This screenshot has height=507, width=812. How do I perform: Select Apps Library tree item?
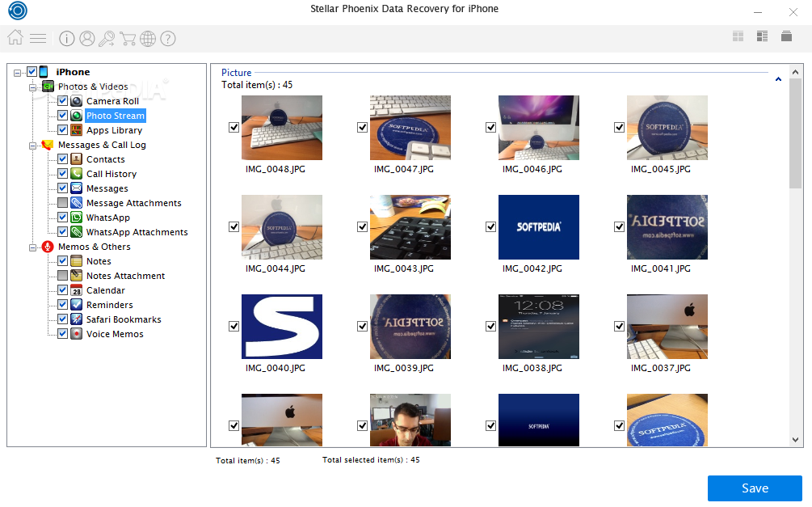[114, 130]
